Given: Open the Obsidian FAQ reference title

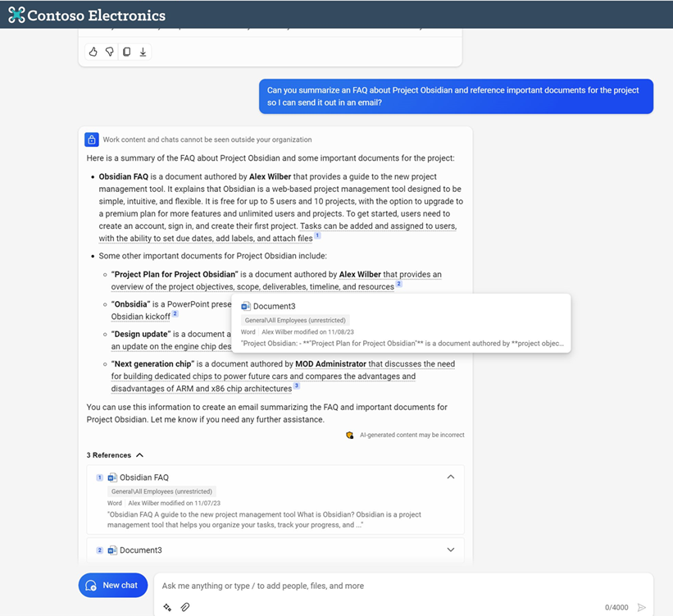Looking at the screenshot, I should [x=144, y=477].
